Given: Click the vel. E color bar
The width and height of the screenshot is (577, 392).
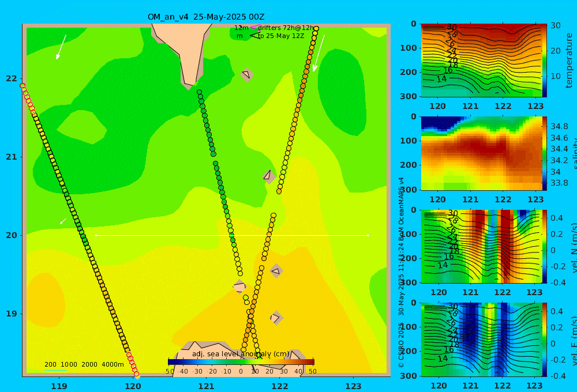Looking at the screenshot, I should coord(545,340).
